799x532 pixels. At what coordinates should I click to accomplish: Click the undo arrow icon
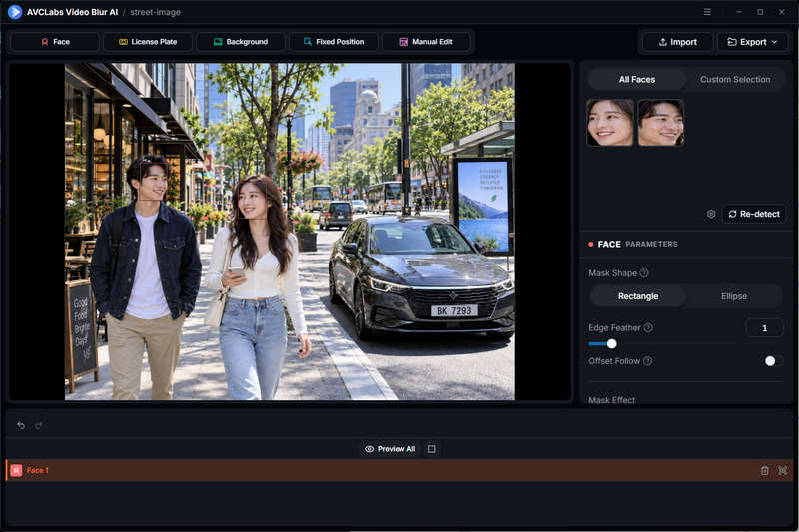click(x=21, y=425)
